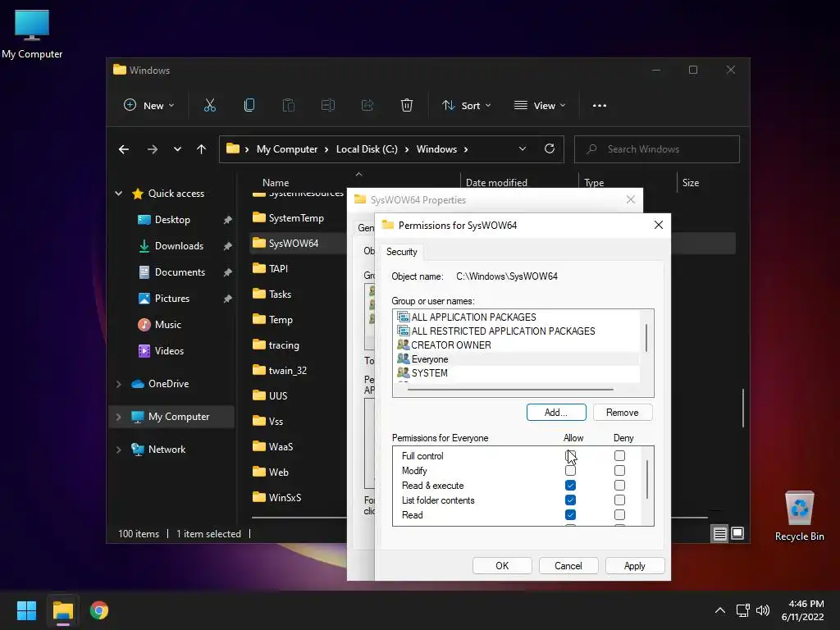Image resolution: width=840 pixels, height=630 pixels.
Task: Open the View dropdown menu
Action: pos(540,106)
